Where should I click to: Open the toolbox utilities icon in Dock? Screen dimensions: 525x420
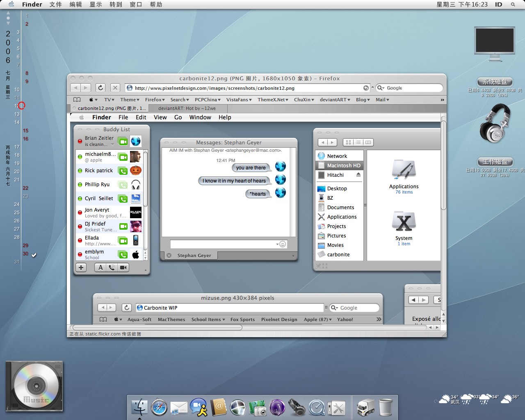(336, 408)
